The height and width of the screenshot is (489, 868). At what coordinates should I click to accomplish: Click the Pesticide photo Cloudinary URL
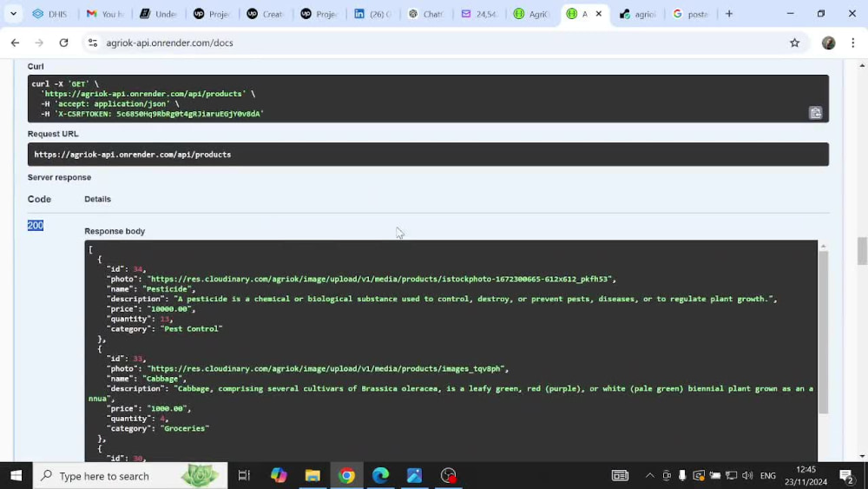click(379, 279)
